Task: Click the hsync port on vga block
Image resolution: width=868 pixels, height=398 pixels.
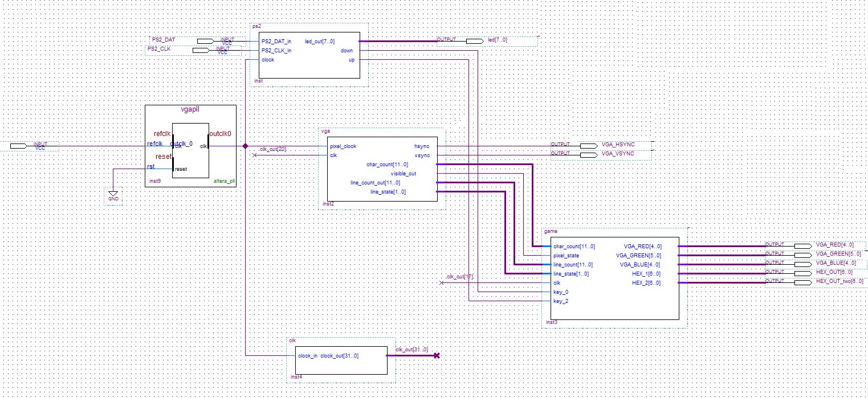Action: (422, 146)
